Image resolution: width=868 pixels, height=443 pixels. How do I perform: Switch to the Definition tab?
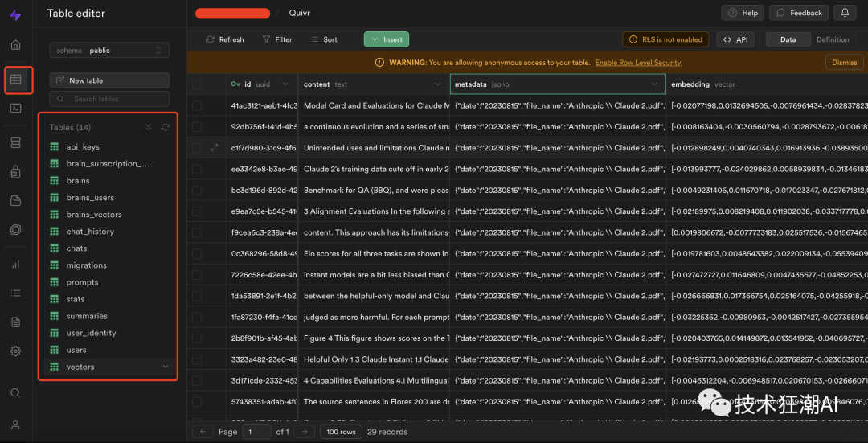click(833, 39)
